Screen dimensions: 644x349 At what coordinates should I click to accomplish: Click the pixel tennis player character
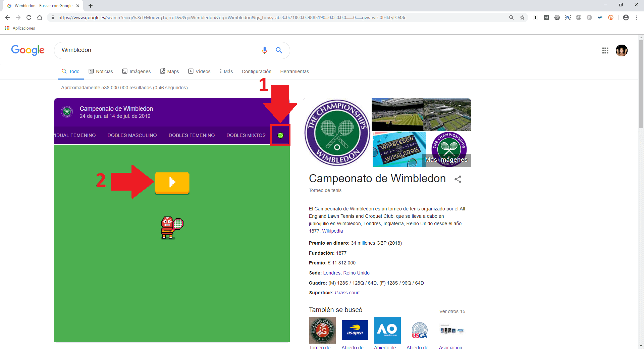(x=172, y=228)
